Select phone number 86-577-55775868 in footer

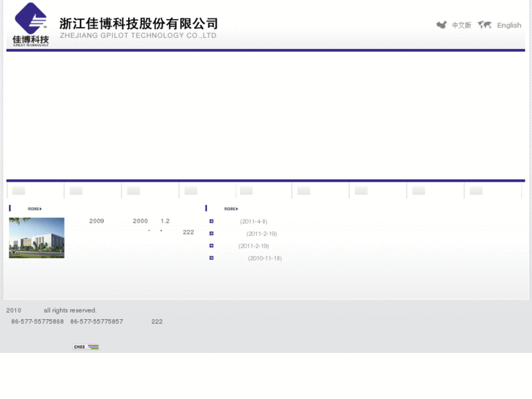coord(37,321)
